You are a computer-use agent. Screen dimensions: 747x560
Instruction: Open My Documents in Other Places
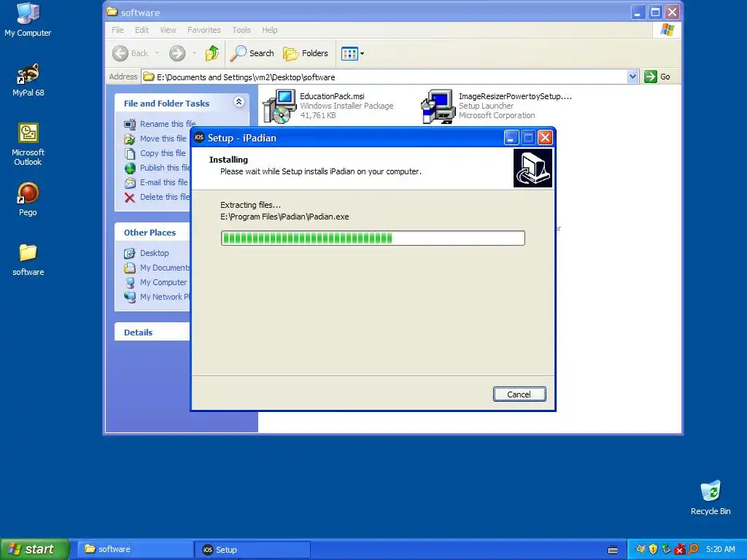tap(165, 268)
